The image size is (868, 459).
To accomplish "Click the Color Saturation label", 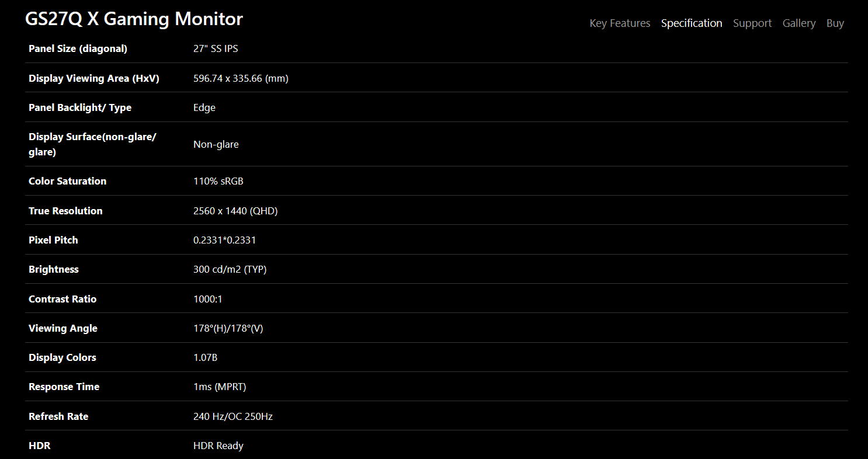I will [68, 181].
